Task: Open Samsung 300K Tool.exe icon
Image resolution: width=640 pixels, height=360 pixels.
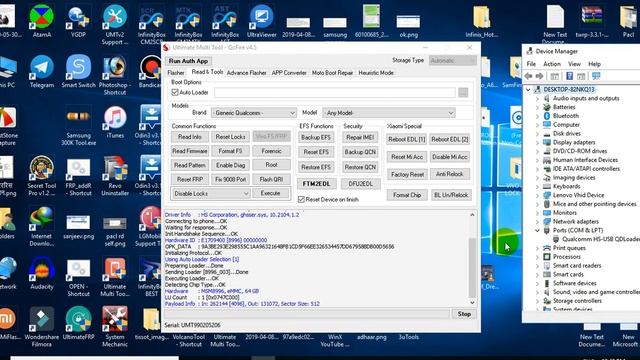Action: tap(78, 126)
